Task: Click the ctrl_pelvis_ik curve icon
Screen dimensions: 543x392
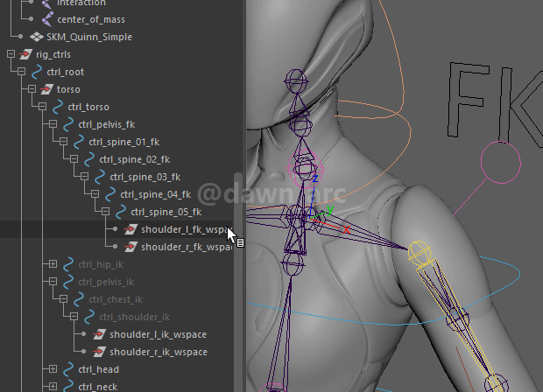Action: click(68, 282)
